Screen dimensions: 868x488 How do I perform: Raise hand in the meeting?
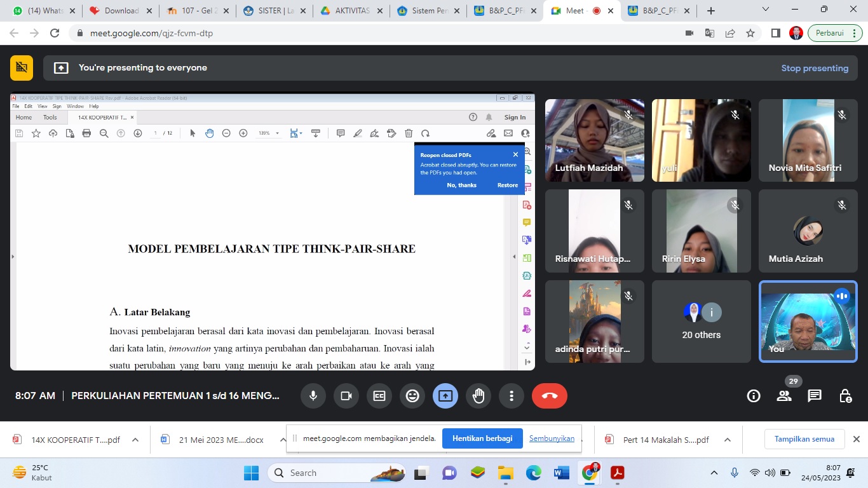click(478, 396)
